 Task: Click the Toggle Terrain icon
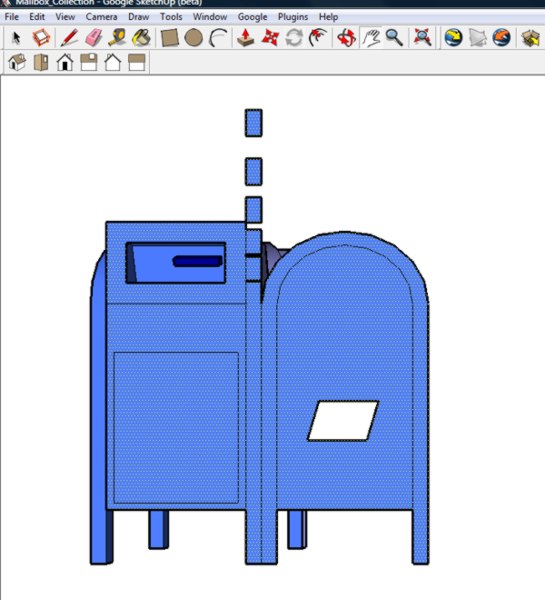(478, 38)
